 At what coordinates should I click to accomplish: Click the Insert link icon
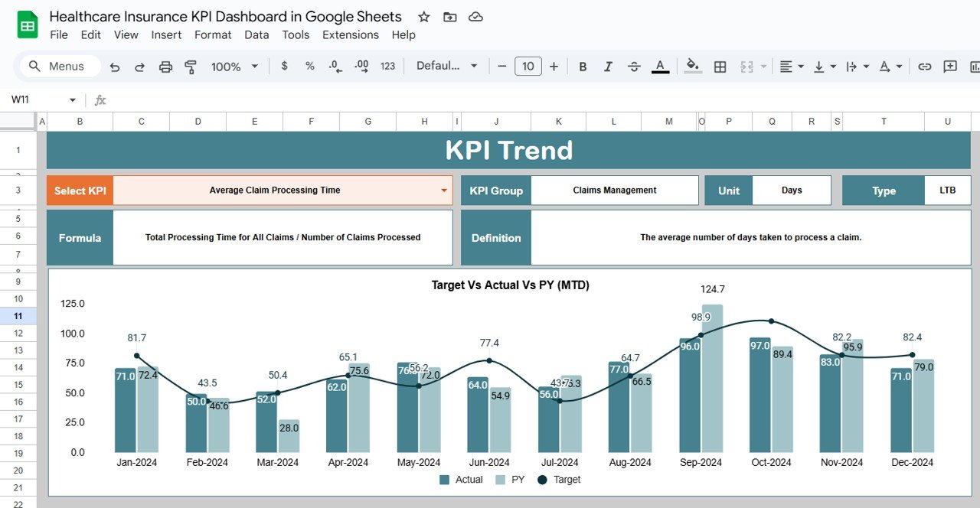click(x=924, y=67)
